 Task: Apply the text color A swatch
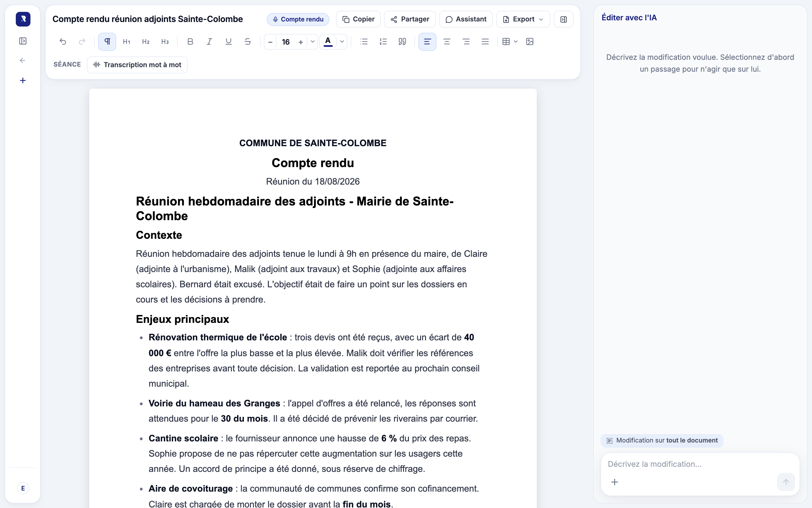pyautogui.click(x=328, y=42)
